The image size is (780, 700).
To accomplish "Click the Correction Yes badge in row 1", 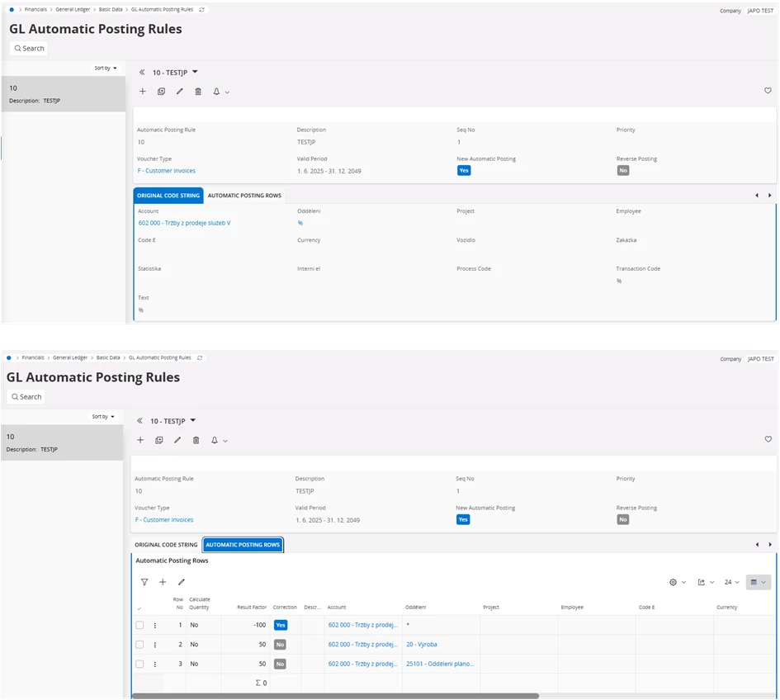I will coord(281,626).
